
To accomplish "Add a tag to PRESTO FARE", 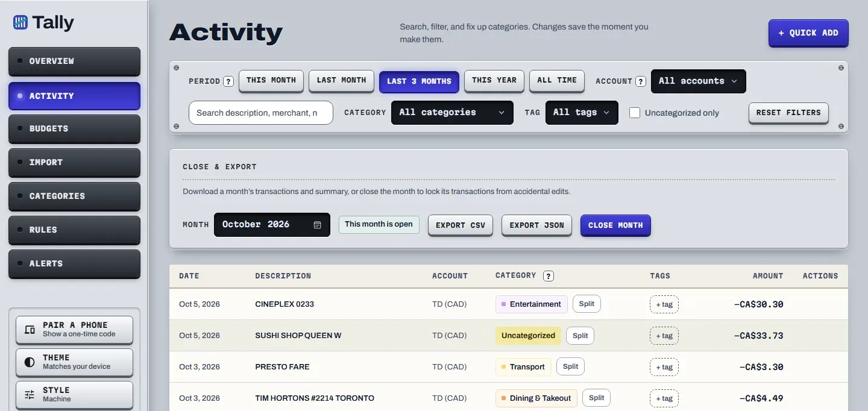I will coord(664,367).
